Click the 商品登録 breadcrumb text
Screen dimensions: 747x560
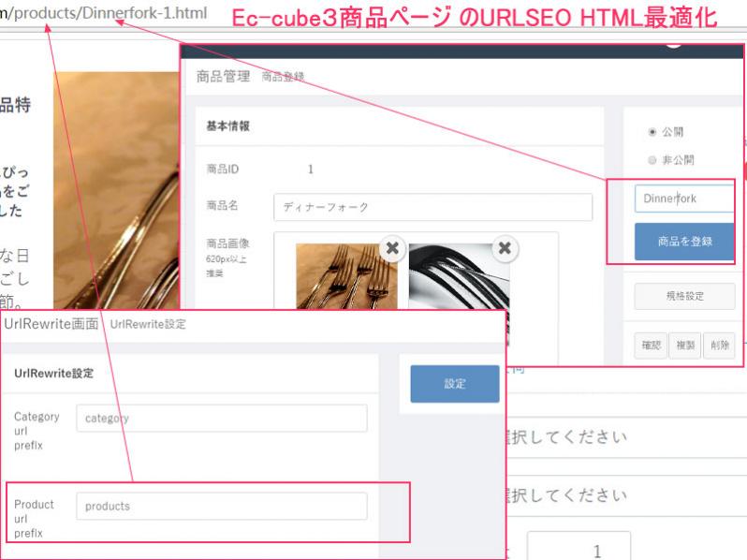[x=283, y=77]
